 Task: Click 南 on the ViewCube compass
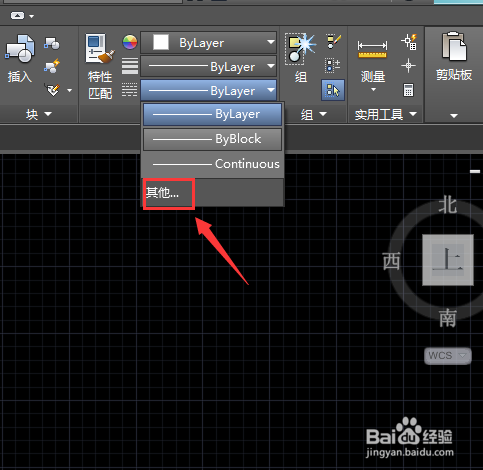coord(447,318)
